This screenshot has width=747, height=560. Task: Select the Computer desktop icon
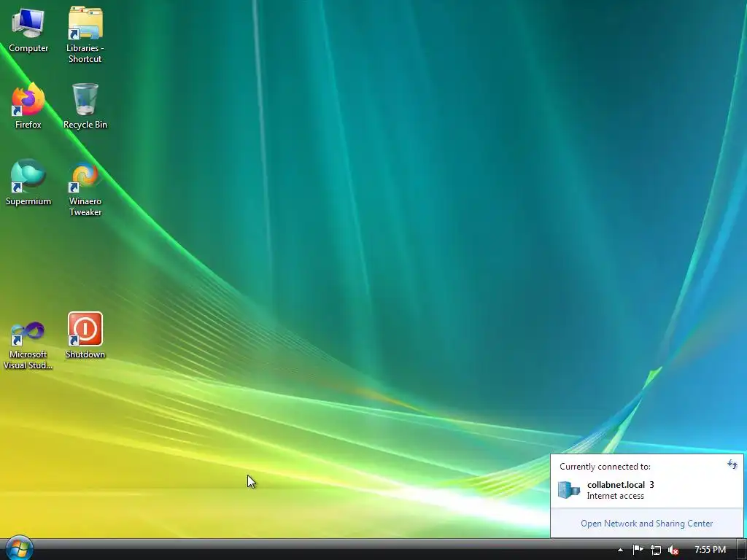(x=28, y=30)
